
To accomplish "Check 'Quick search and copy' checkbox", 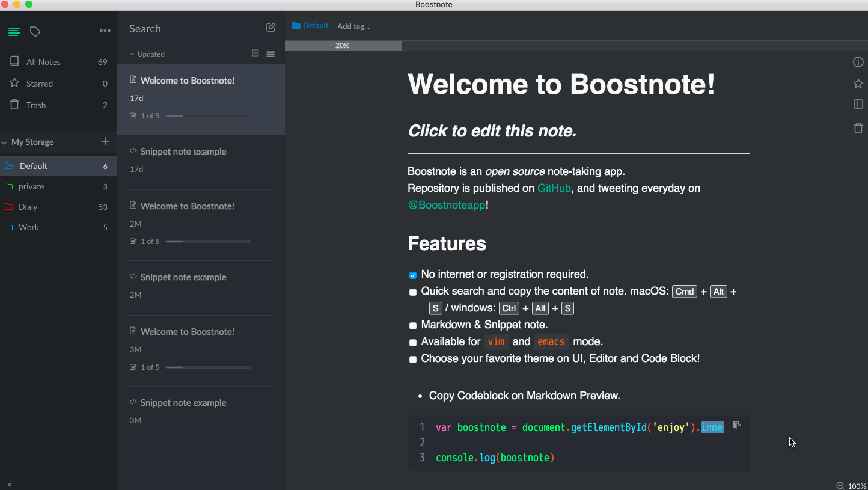I will [x=413, y=292].
